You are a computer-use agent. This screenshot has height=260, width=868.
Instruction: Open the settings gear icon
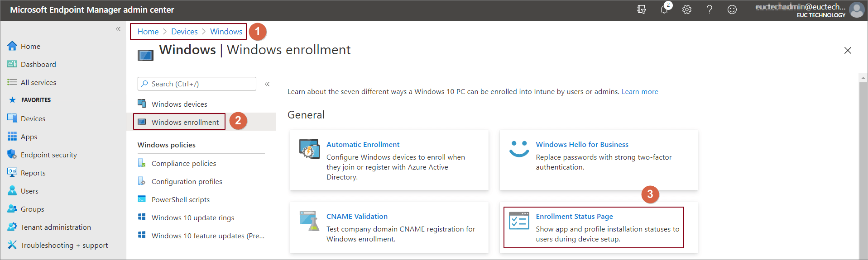pyautogui.click(x=687, y=9)
